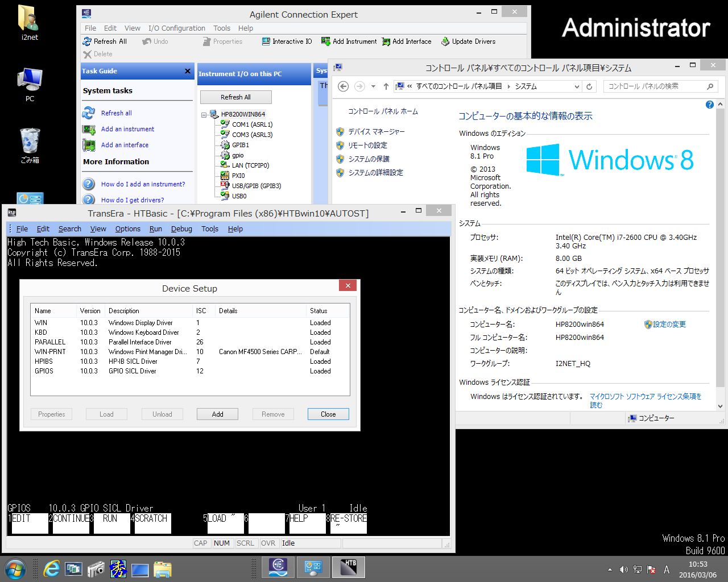Refresh the Control Panel address bar

coord(589,86)
